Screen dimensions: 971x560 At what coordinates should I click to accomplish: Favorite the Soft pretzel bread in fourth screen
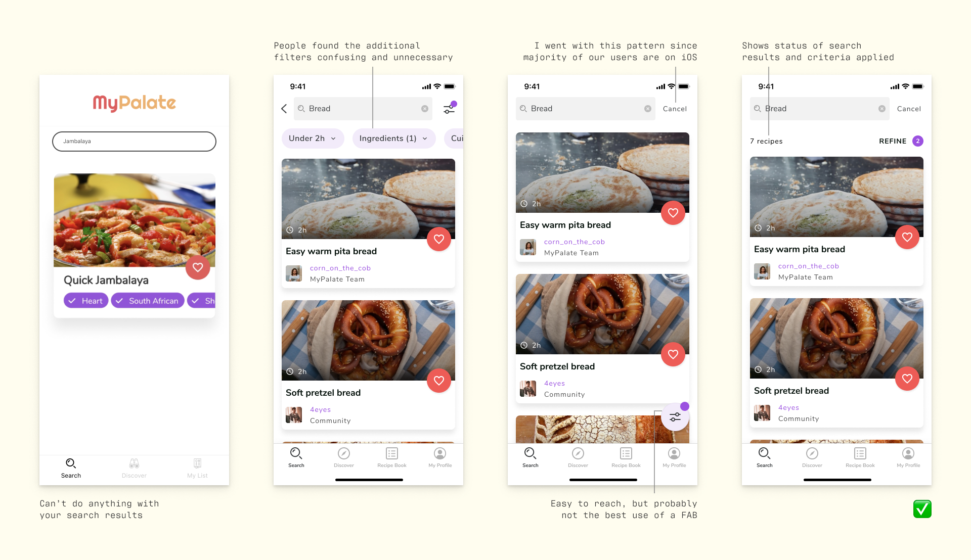(x=907, y=379)
